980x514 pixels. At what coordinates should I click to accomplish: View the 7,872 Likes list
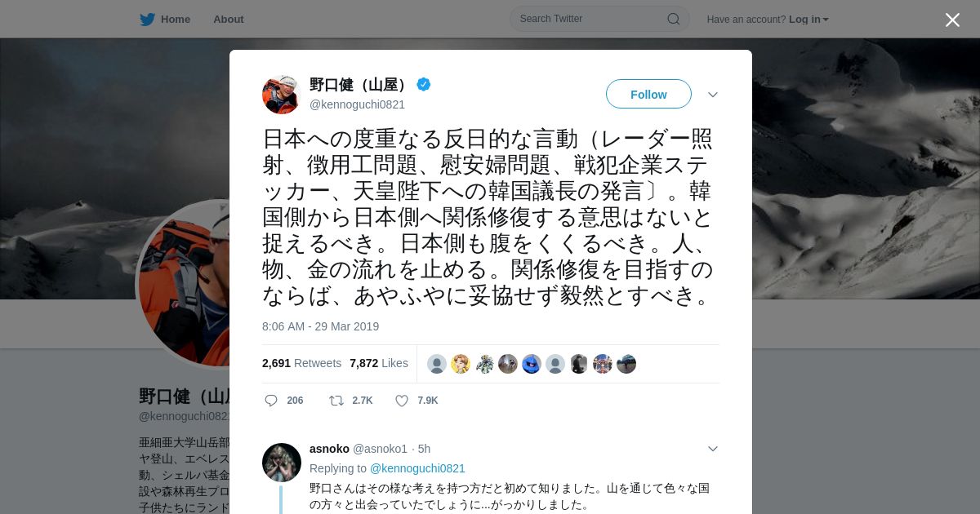point(379,363)
